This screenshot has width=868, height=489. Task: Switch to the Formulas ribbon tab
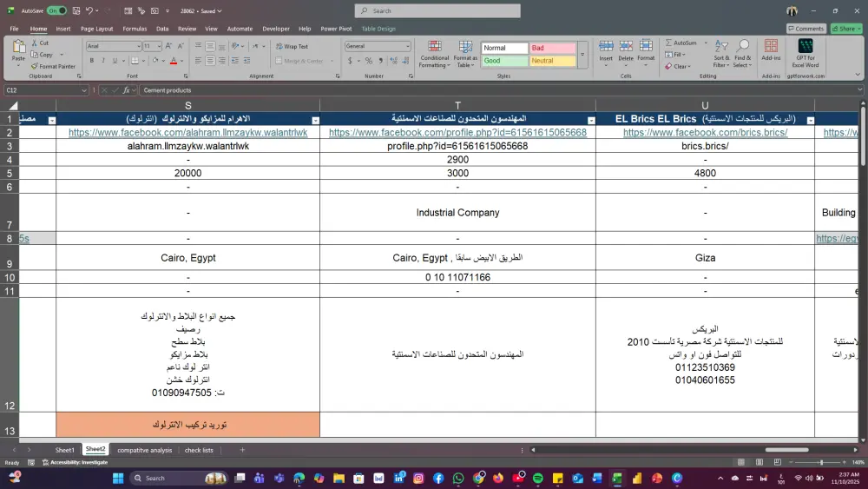[x=135, y=29]
